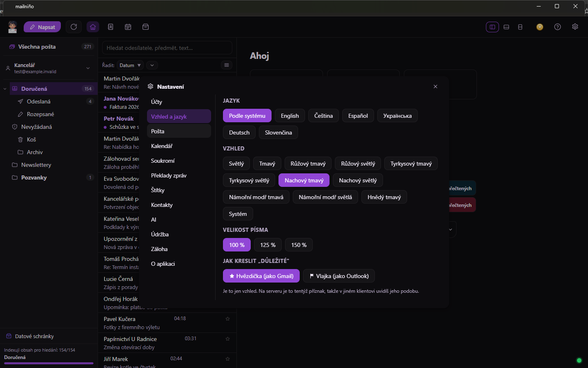Collapse the Kancelář account chevron
The height and width of the screenshot is (368, 588).
(x=88, y=68)
